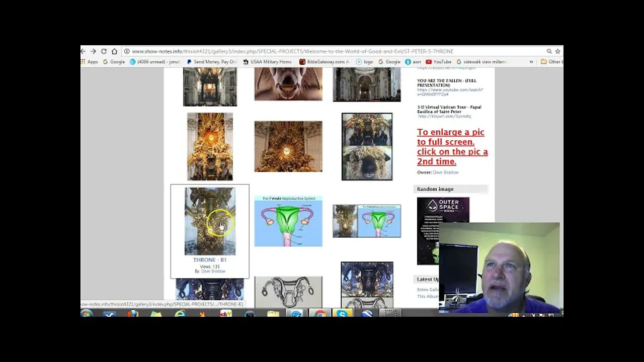Image resolution: width=644 pixels, height=362 pixels.
Task: Switch to Chrome in the taskbar
Action: tap(319, 314)
